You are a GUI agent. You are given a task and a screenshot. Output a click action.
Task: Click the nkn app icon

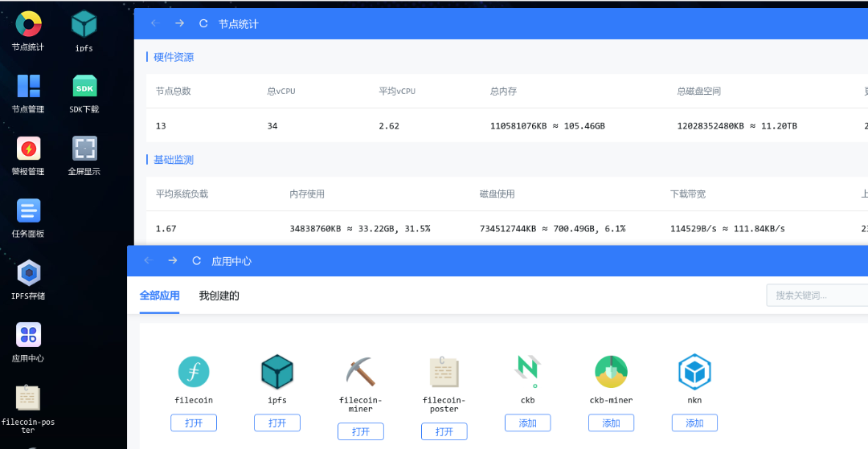[x=694, y=372]
